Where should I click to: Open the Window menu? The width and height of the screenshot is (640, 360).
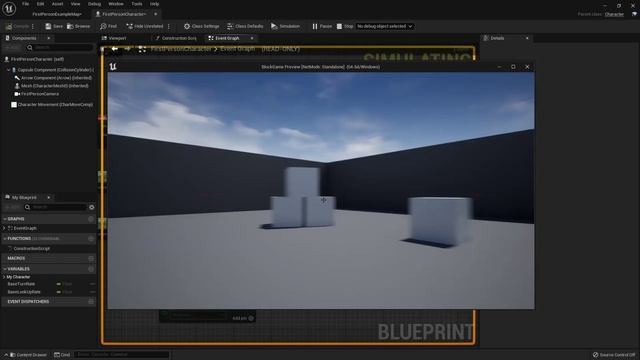pos(116,4)
